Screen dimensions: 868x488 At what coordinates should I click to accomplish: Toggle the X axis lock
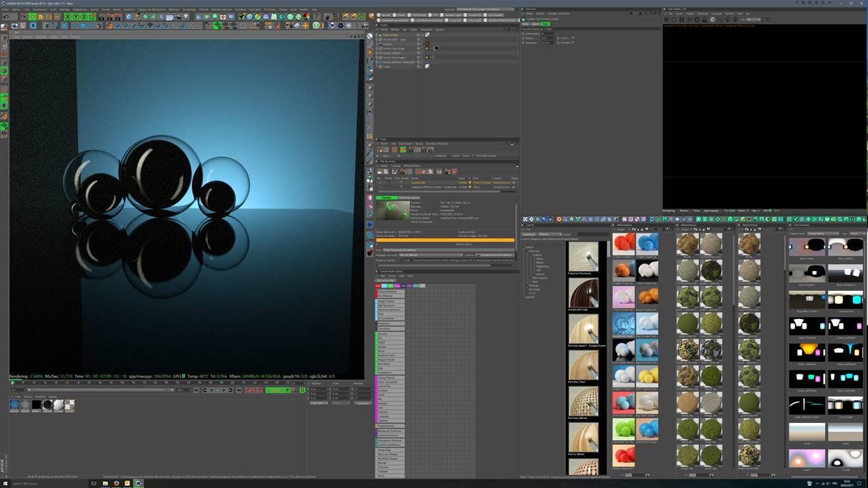pos(67,16)
